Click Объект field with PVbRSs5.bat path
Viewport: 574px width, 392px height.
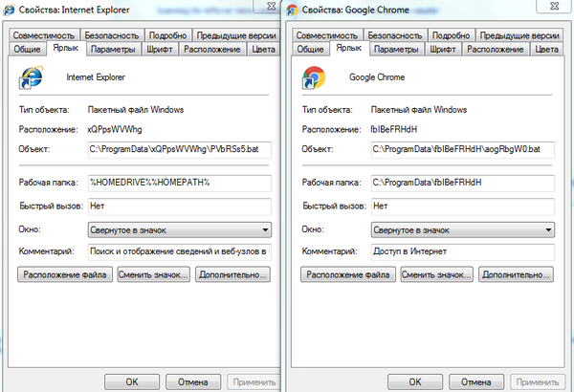tap(180, 150)
